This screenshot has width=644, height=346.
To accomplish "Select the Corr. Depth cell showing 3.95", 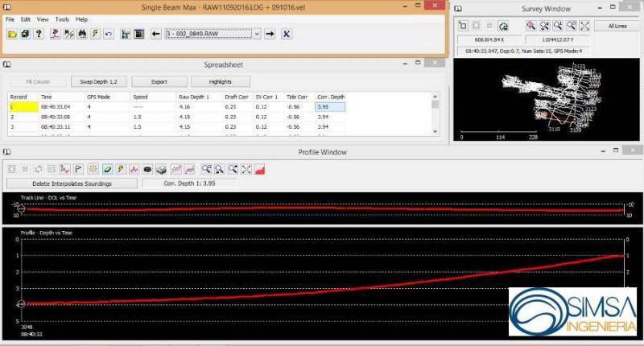I will [330, 106].
